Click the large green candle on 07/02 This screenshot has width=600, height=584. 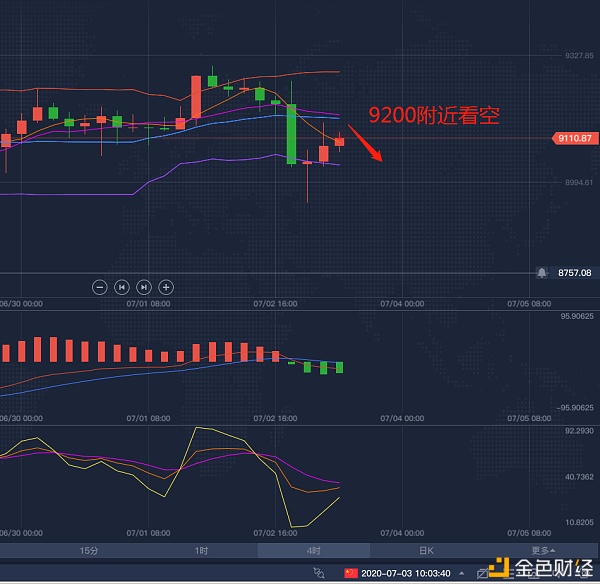tap(291, 134)
